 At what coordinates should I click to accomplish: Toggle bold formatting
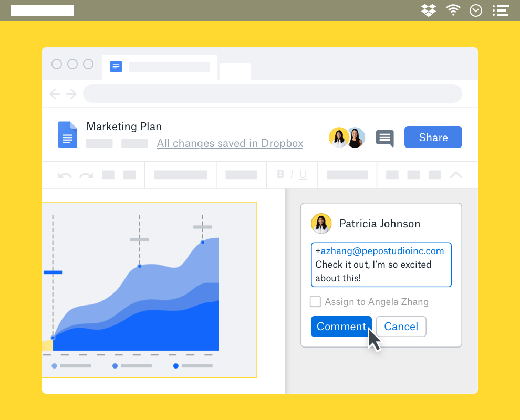[280, 174]
